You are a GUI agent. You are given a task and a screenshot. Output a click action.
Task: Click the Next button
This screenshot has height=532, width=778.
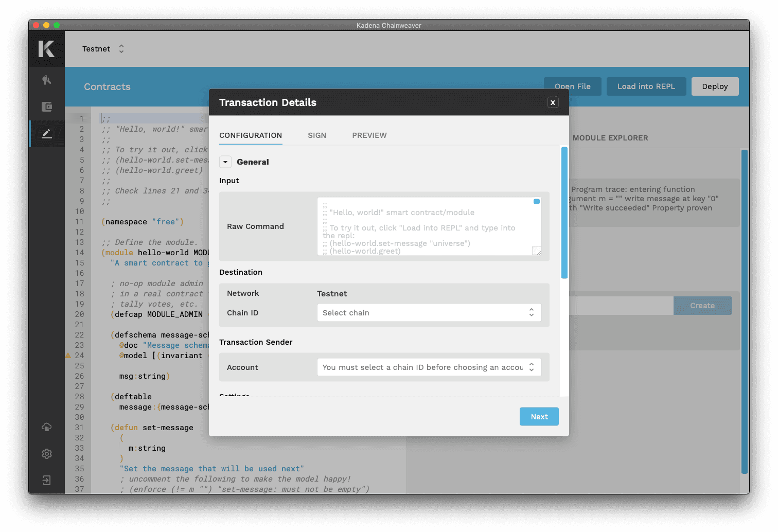click(x=539, y=417)
